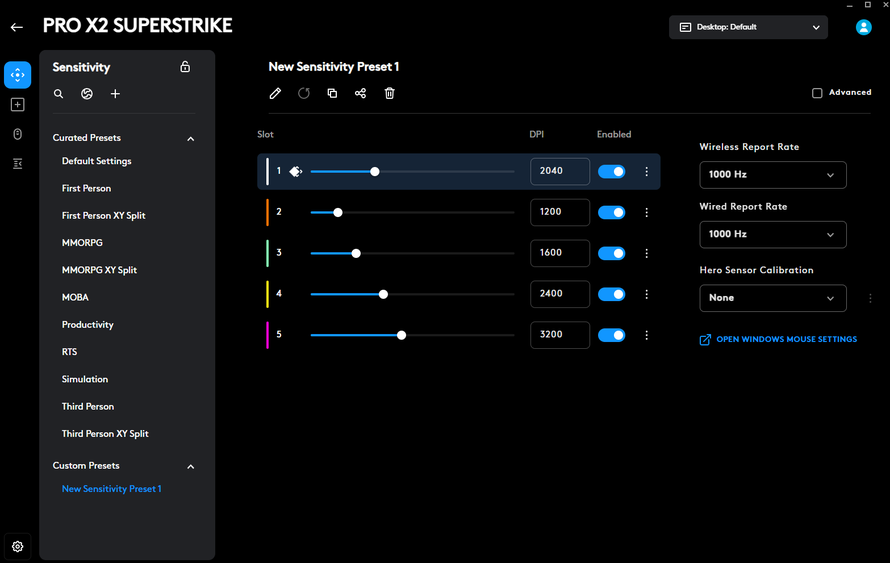
Task: Open Wireless Report Rate dropdown
Action: click(773, 175)
